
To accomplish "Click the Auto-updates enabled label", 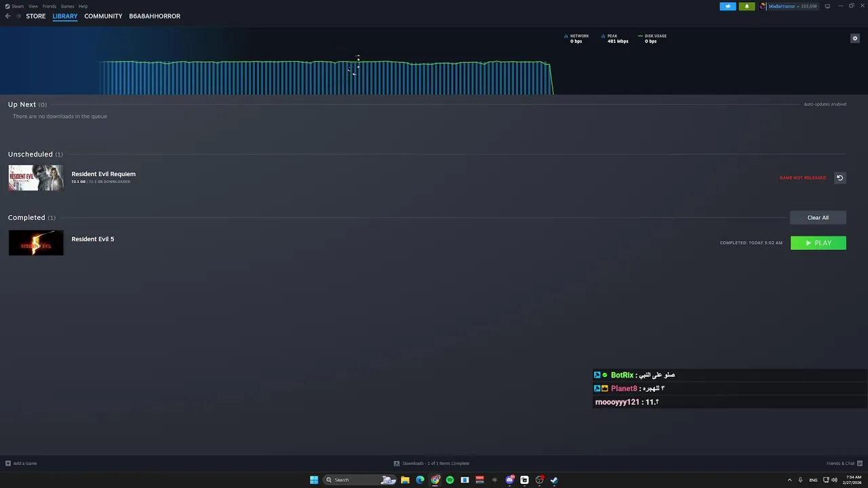I will coord(825,104).
